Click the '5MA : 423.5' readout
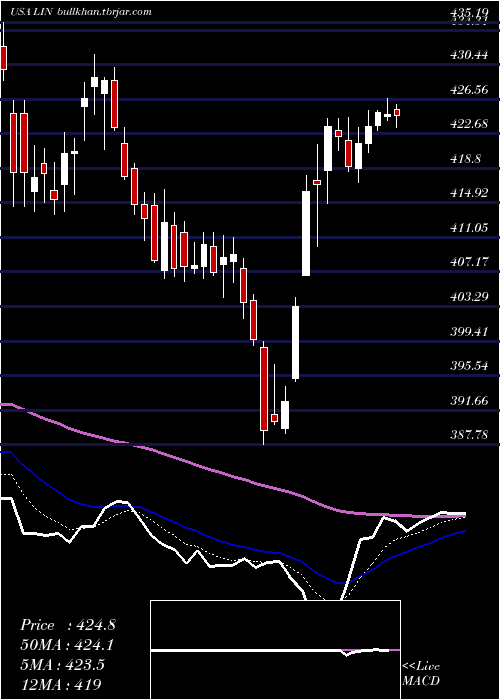This screenshot has height=700, width=500. [x=63, y=664]
